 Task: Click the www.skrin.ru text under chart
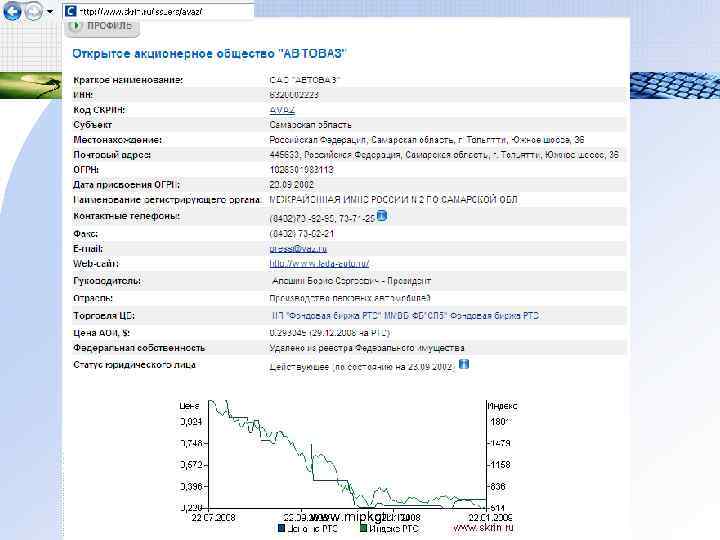click(x=484, y=528)
